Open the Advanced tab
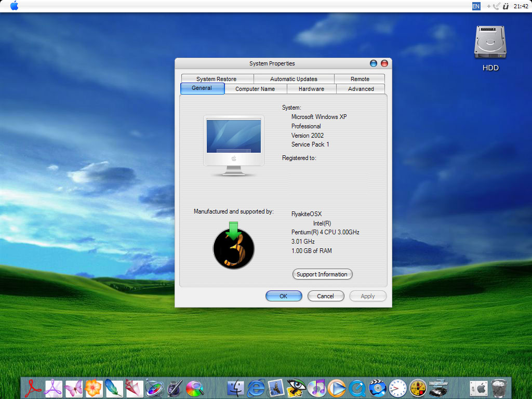This screenshot has height=399, width=532. (361, 89)
